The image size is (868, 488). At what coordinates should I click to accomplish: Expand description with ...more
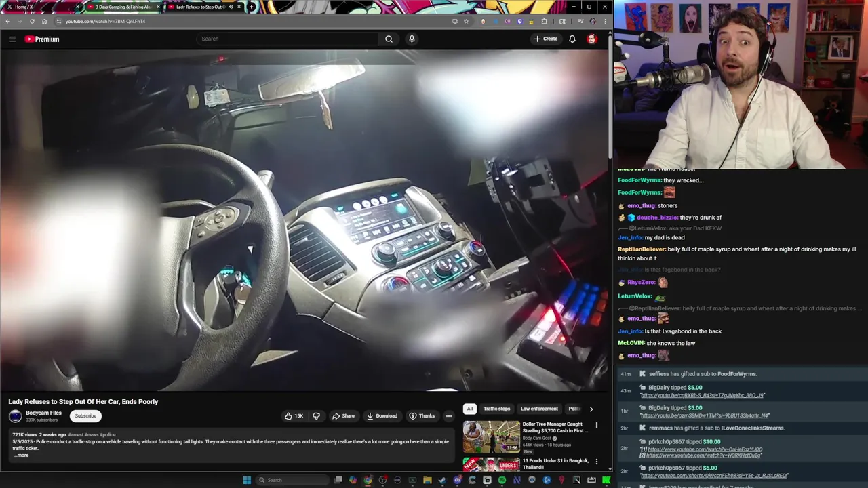(x=21, y=455)
